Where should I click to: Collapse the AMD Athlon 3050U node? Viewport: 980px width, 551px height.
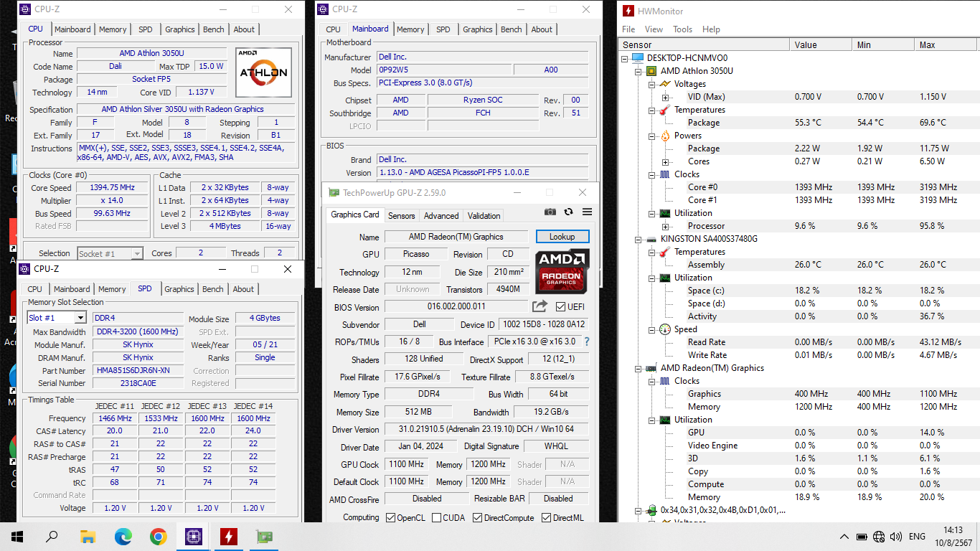pyautogui.click(x=638, y=71)
